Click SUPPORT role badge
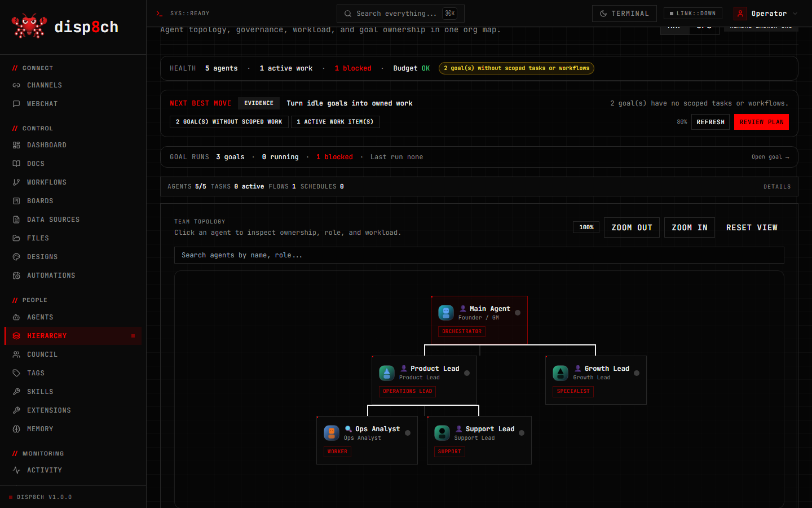Screen dimensions: 812x508 coord(449,452)
